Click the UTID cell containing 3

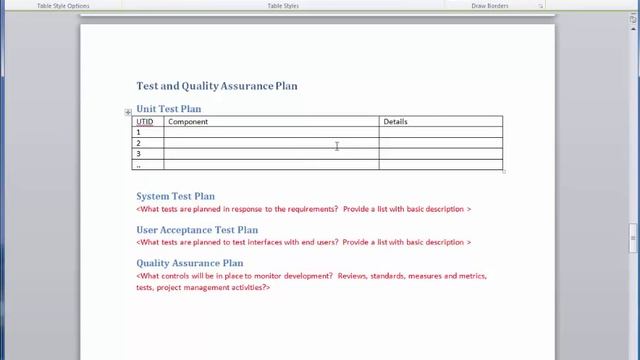point(148,154)
